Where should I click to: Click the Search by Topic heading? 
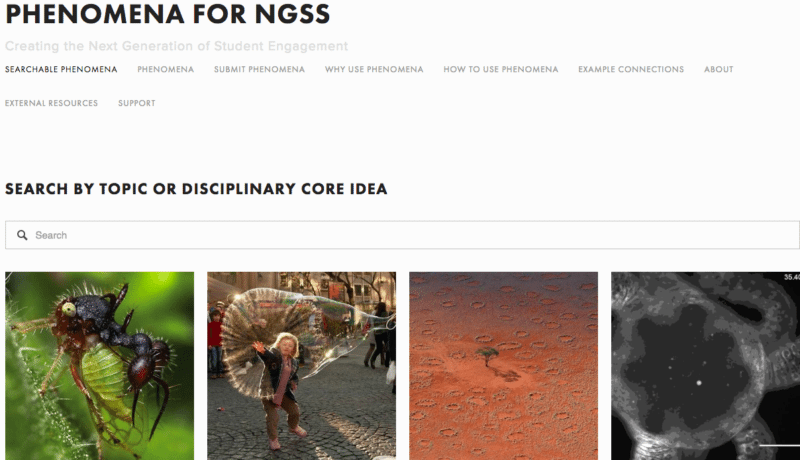pyautogui.click(x=196, y=189)
